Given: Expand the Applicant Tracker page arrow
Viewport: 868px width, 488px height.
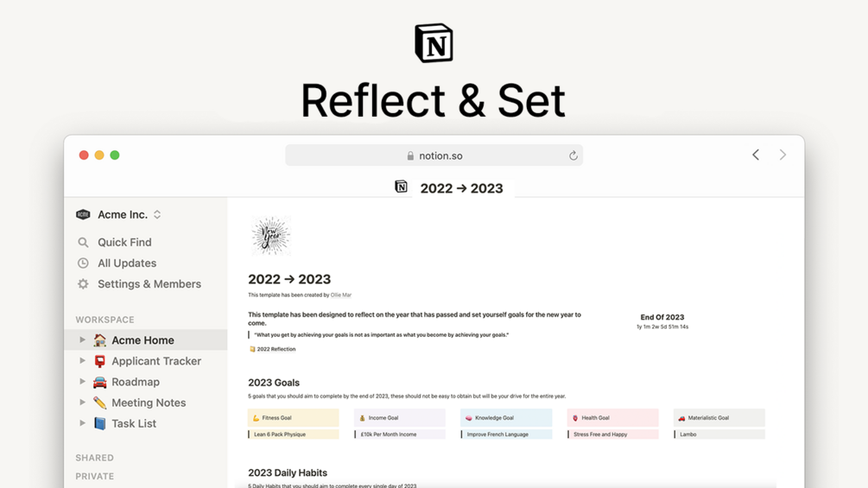Looking at the screenshot, I should [x=83, y=361].
